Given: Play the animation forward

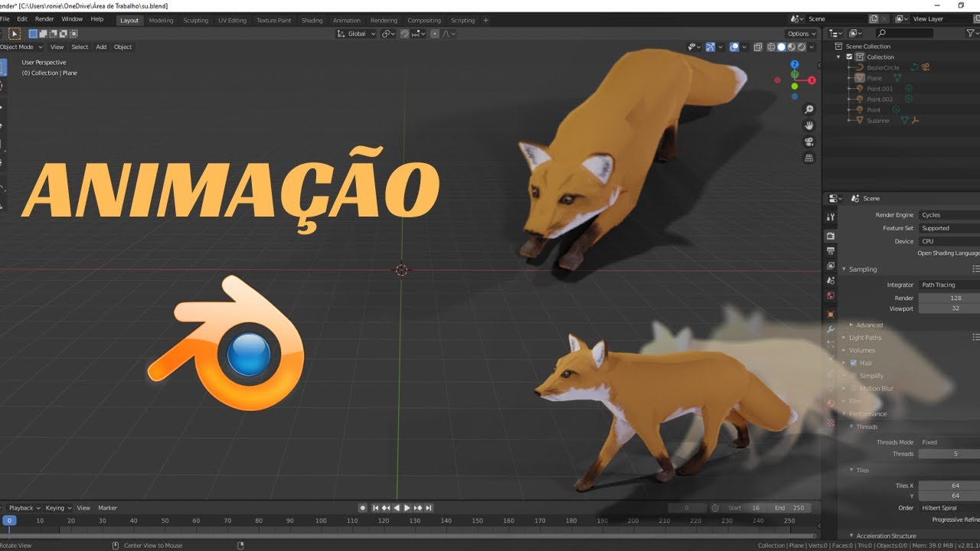Looking at the screenshot, I should pos(407,507).
